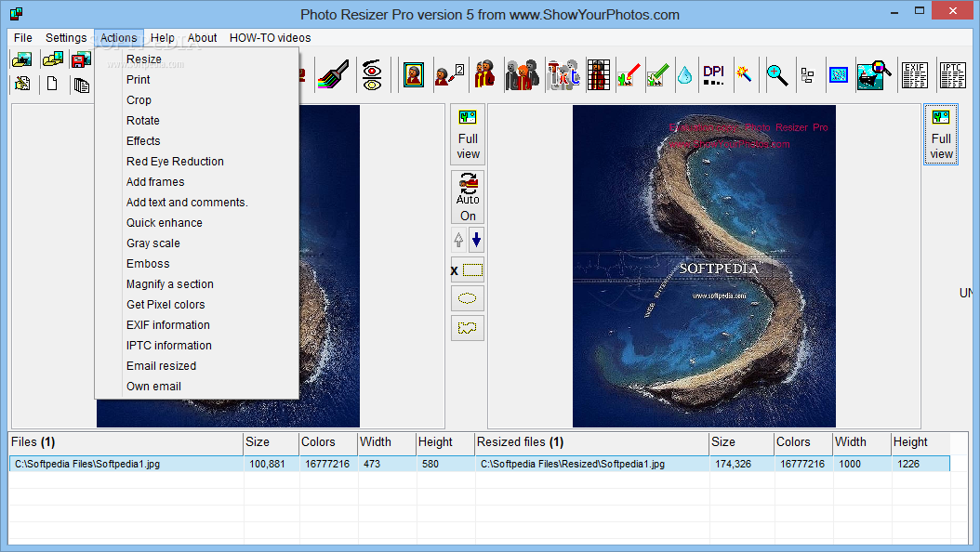Viewport: 980px width, 552px height.
Task: Select the freeform polygon selection shape
Action: pyautogui.click(x=468, y=328)
